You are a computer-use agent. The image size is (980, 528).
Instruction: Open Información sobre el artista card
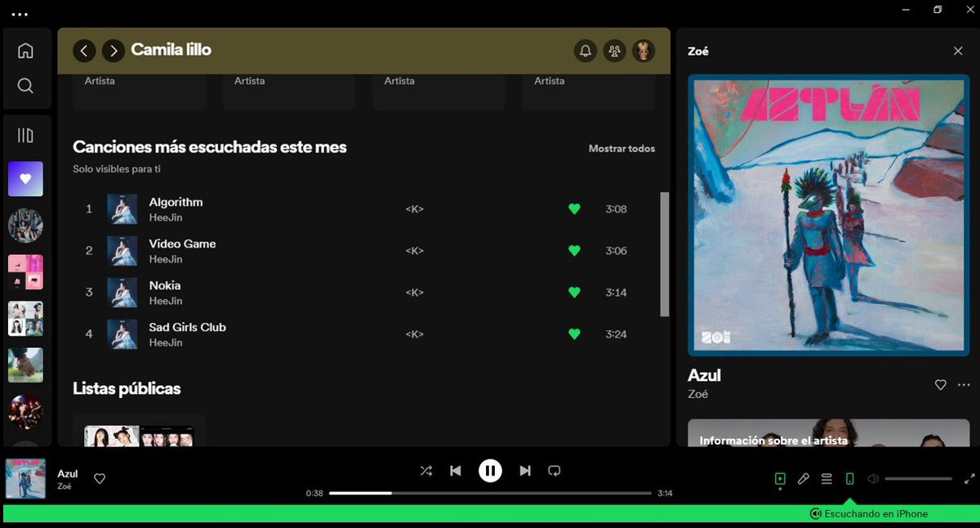[x=829, y=433]
